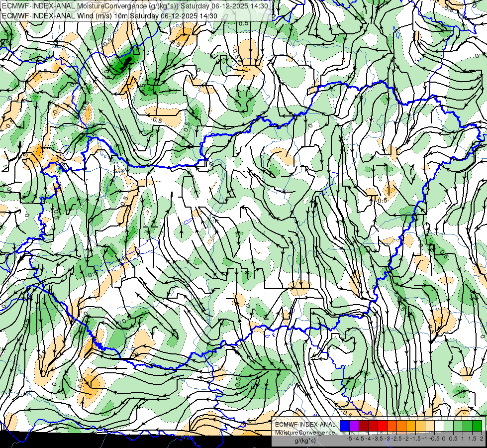Click the darkest green legend swatch for 1.5 to 2
This screenshot has height=448, width=487.
tap(477, 426)
